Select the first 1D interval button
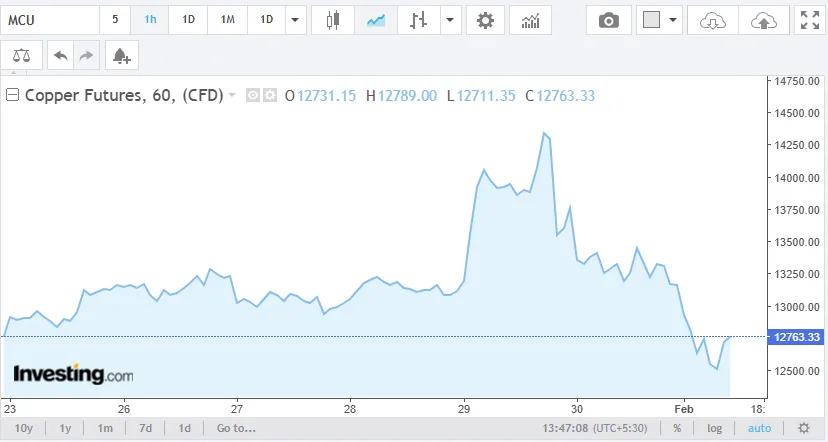The image size is (828, 442). click(x=189, y=20)
